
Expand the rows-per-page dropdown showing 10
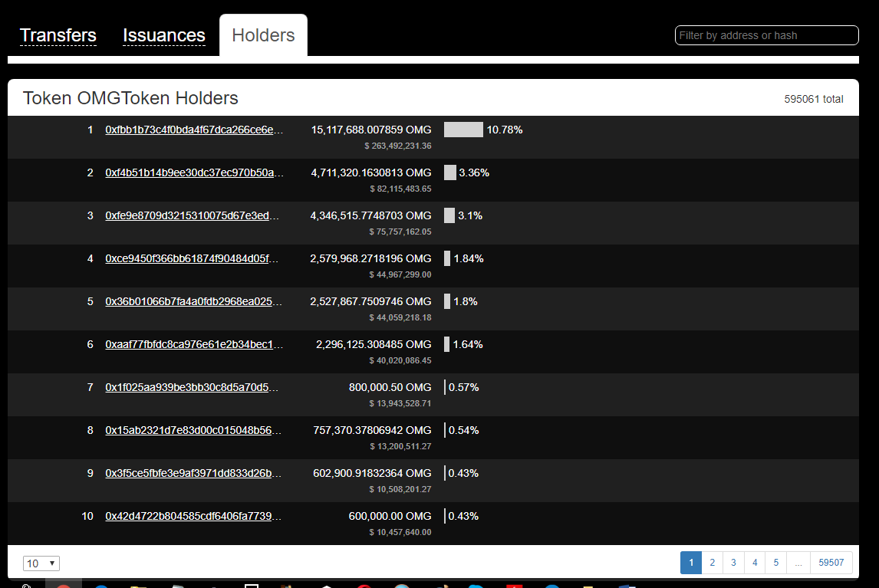coord(41,563)
